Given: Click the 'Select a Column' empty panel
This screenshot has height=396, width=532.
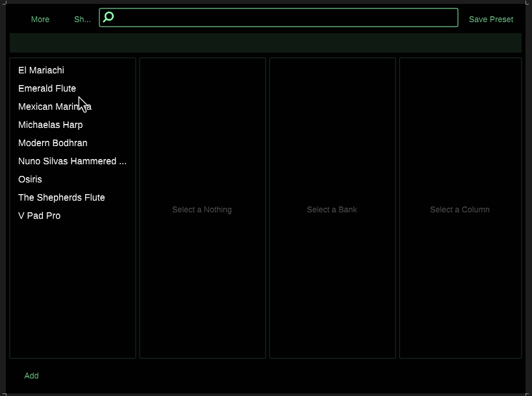Looking at the screenshot, I should (460, 210).
